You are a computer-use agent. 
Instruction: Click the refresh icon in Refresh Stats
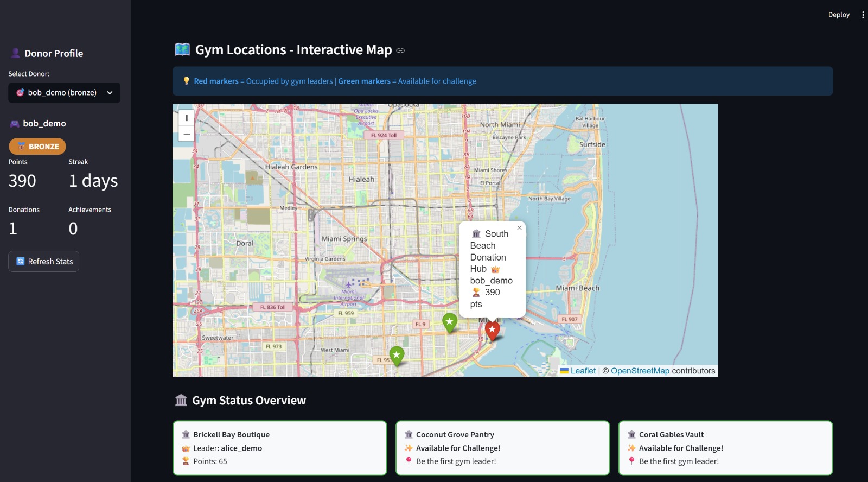point(21,262)
